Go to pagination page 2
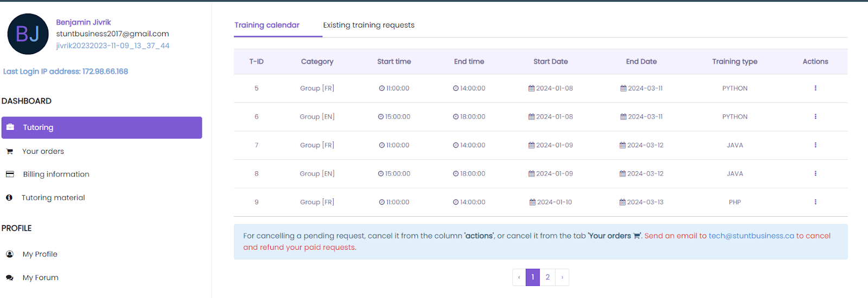This screenshot has height=298, width=868. [547, 277]
